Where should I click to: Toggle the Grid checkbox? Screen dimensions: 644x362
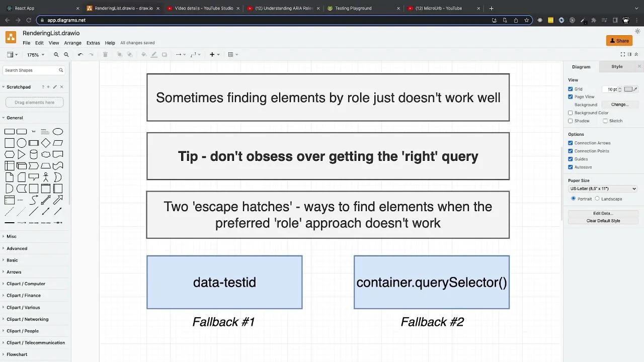570,89
